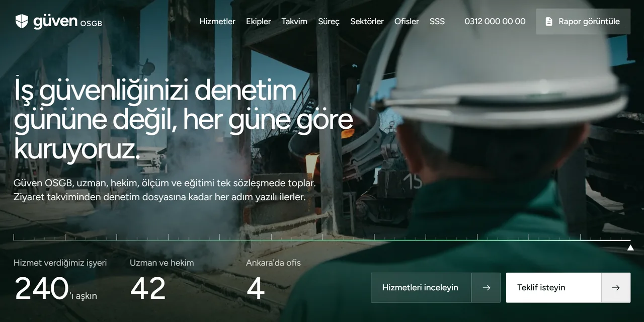Go to the Ofisler section
Viewport: 644px width, 322px height.
407,22
